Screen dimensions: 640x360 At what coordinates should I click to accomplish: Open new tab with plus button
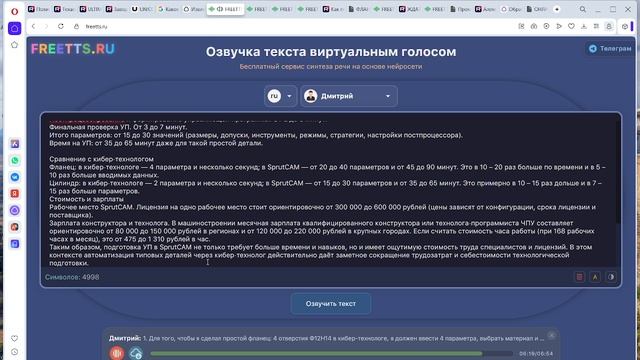tap(557, 9)
